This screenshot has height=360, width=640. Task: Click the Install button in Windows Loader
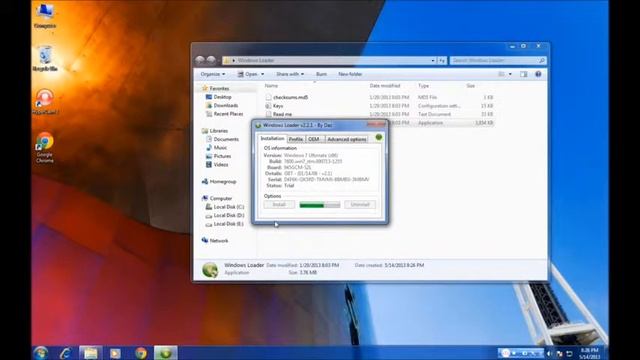279,204
